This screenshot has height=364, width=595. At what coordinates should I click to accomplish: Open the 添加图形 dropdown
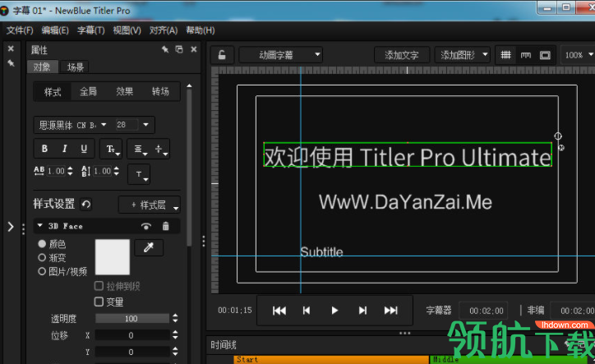pos(462,55)
